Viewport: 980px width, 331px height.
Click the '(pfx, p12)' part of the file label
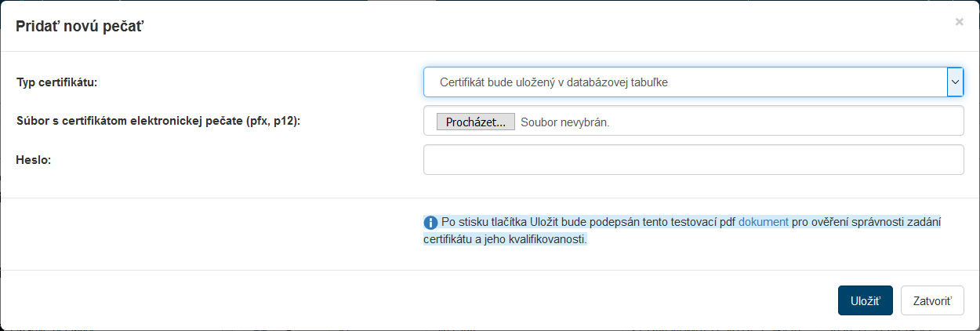[273, 121]
